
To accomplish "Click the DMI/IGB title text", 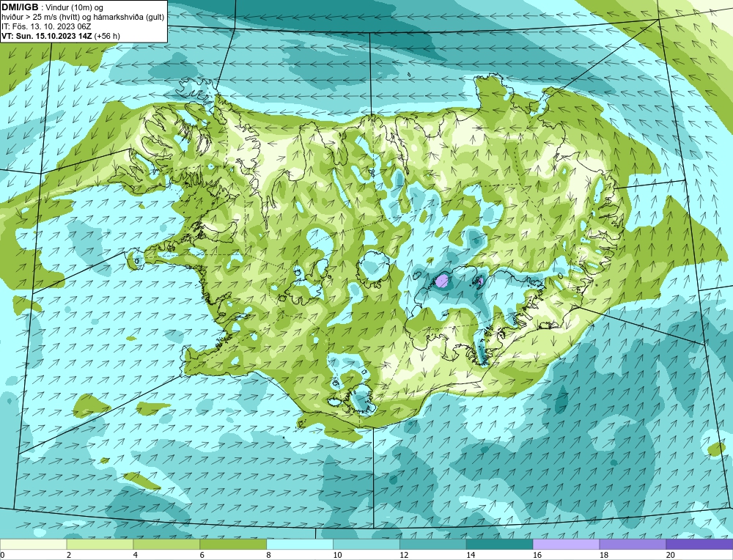I will (x=20, y=7).
